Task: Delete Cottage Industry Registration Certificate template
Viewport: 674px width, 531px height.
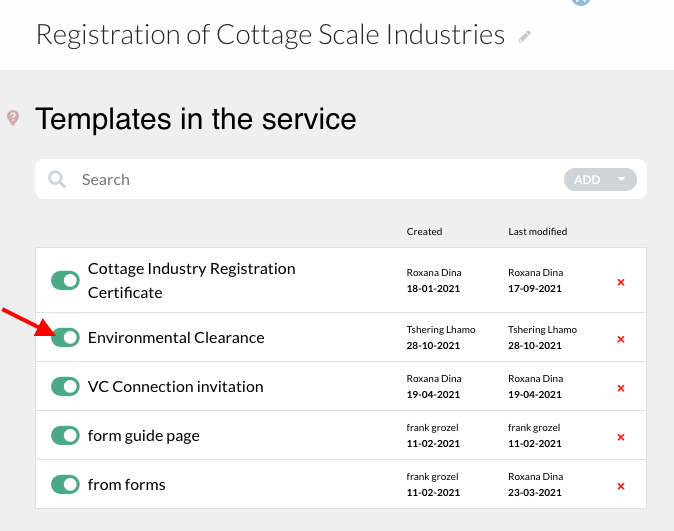Action: (621, 282)
